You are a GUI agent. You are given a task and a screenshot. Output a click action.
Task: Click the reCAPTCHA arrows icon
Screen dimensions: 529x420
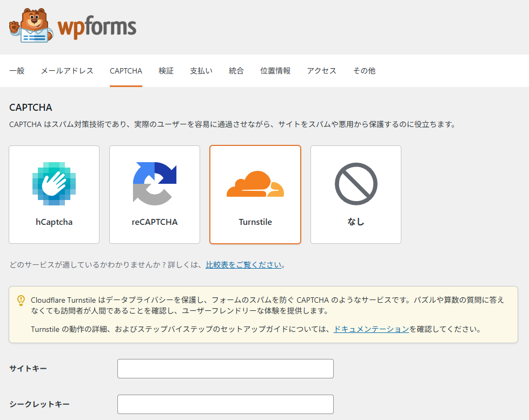(x=155, y=184)
